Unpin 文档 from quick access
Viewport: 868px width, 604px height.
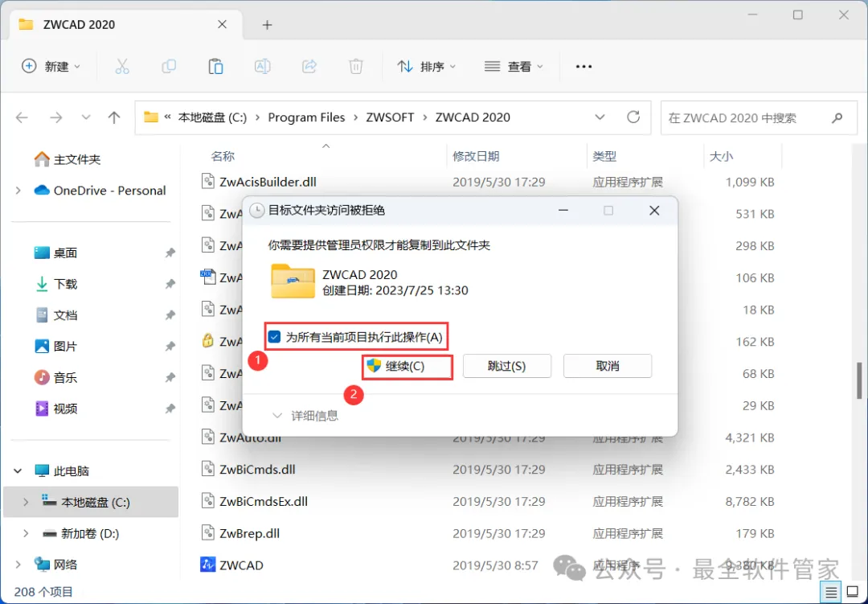170,315
